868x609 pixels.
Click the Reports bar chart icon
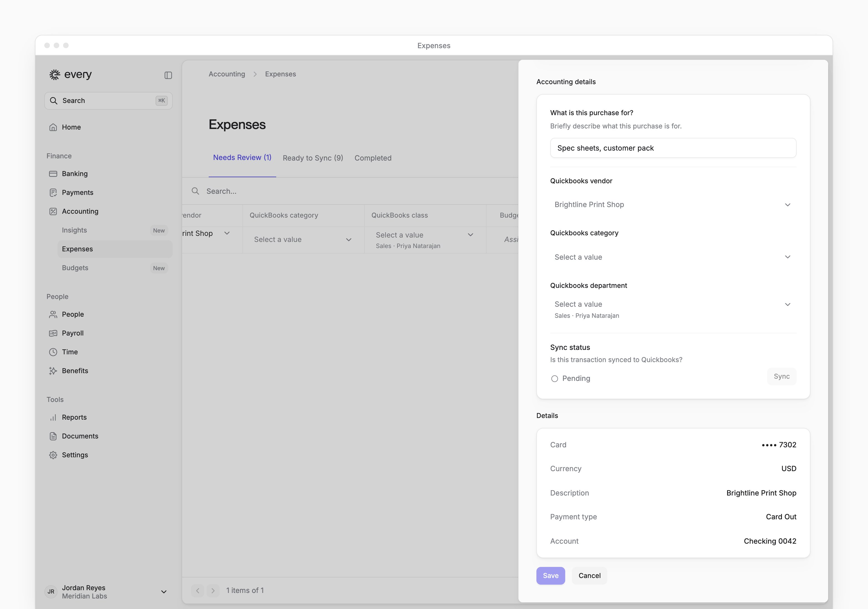53,417
